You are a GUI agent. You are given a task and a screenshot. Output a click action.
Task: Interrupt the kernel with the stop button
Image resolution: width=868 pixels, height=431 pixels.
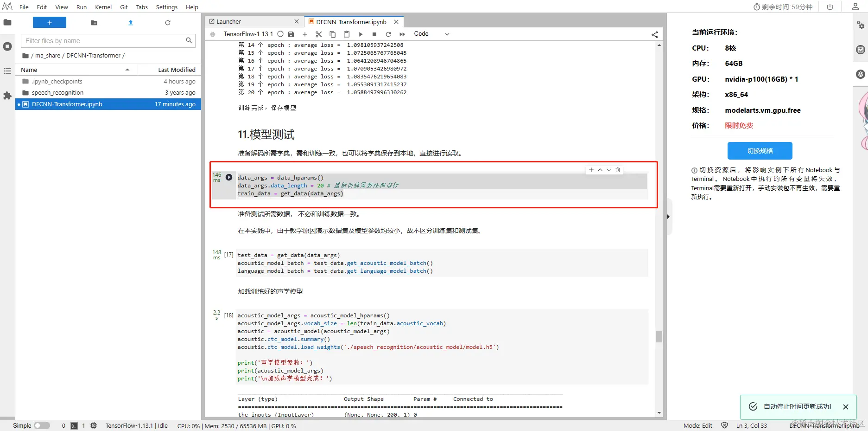click(374, 34)
